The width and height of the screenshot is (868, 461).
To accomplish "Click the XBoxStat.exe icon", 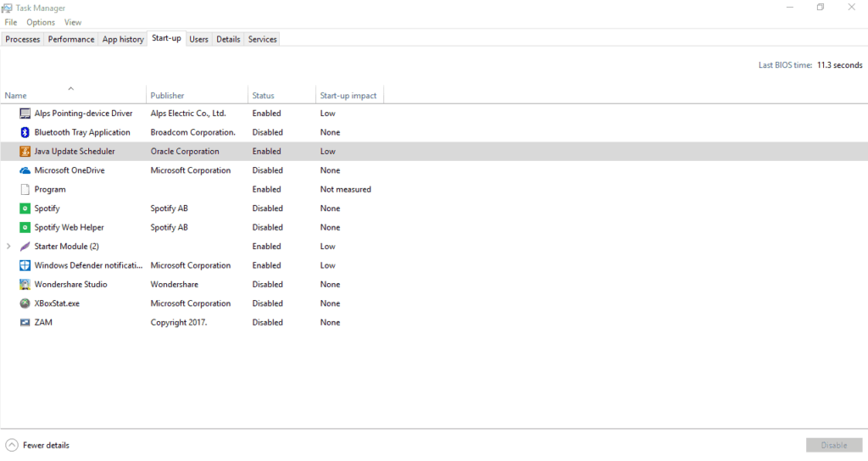I will (25, 303).
